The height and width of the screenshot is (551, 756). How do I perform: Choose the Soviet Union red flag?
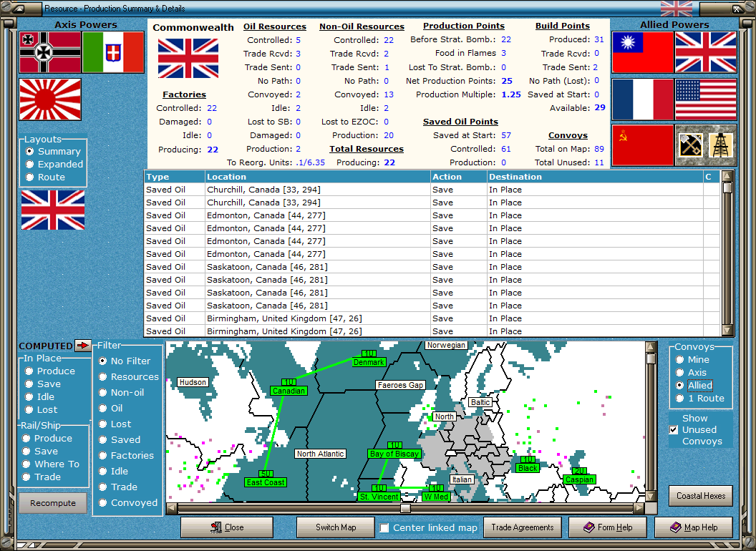[x=642, y=145]
